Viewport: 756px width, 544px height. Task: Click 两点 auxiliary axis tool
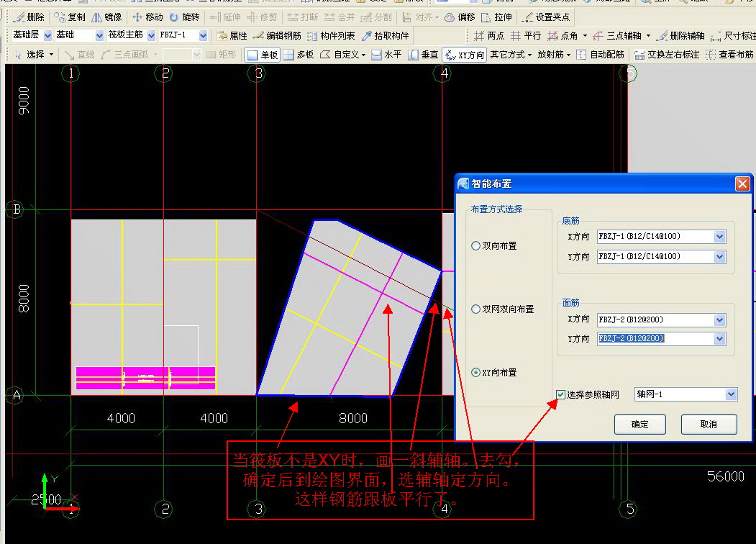point(489,36)
